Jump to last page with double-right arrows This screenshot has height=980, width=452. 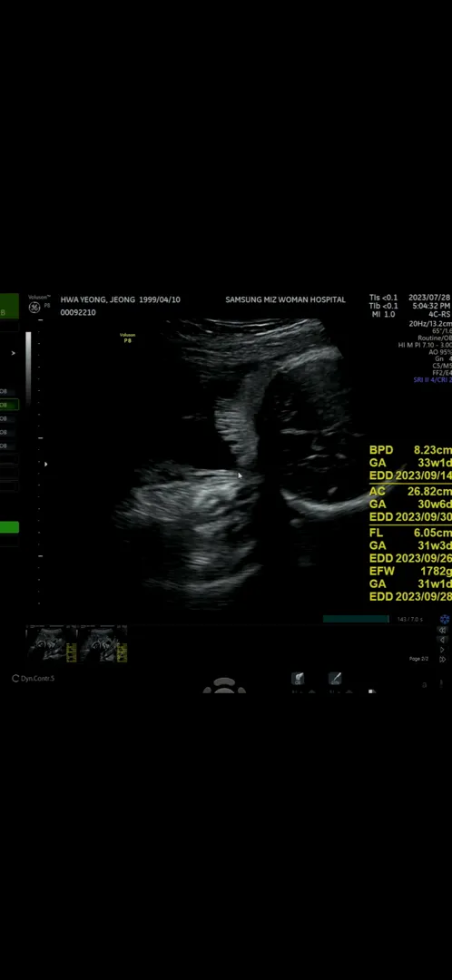click(443, 660)
